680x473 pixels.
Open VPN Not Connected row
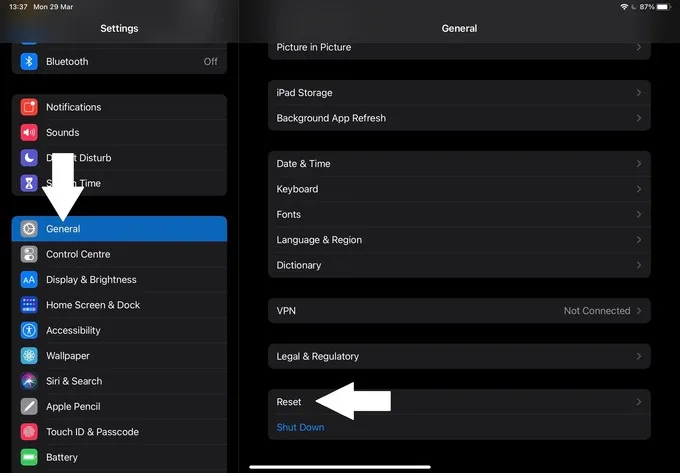click(459, 311)
